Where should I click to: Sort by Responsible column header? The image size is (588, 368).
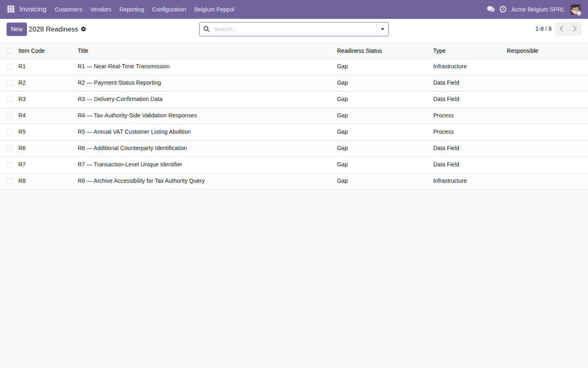(x=522, y=51)
